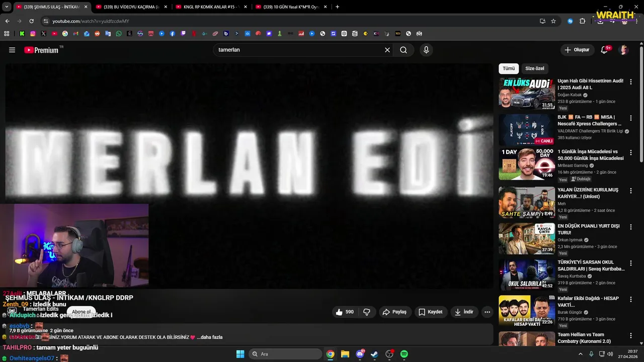Open YouTube notifications bell

604,50
